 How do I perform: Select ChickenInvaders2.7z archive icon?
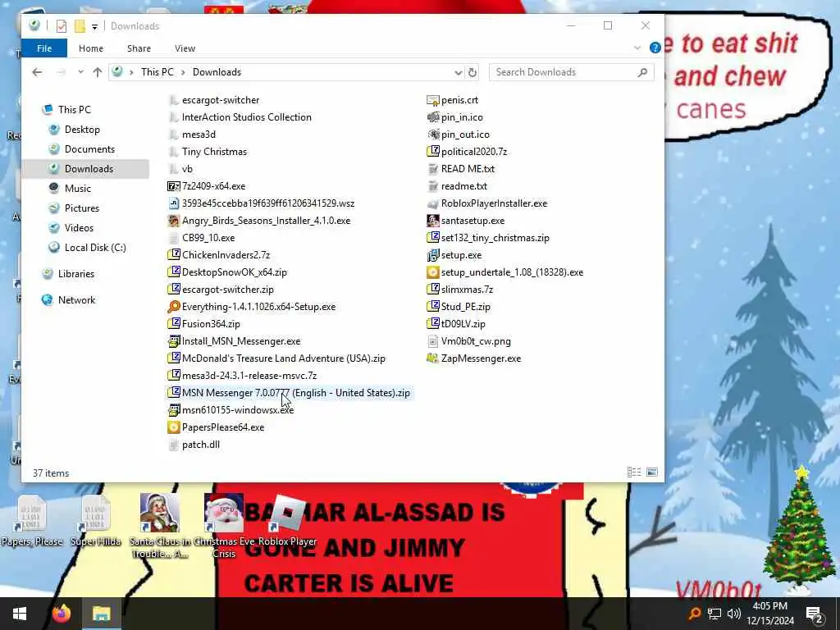pyautogui.click(x=174, y=255)
